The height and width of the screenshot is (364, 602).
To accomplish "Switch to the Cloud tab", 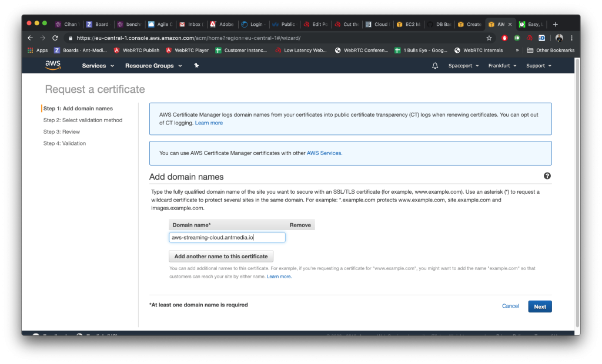I will click(377, 24).
